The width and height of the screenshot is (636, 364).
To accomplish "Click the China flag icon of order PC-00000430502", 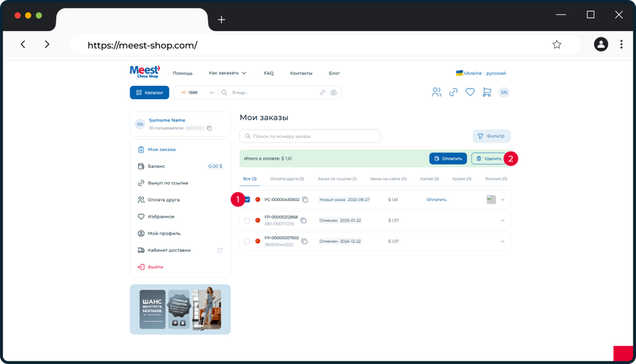I will [x=258, y=199].
